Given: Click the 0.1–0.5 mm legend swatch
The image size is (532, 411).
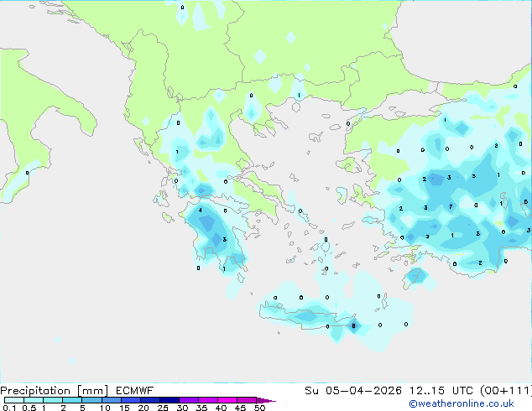Looking at the screenshot, I should 14,400.
